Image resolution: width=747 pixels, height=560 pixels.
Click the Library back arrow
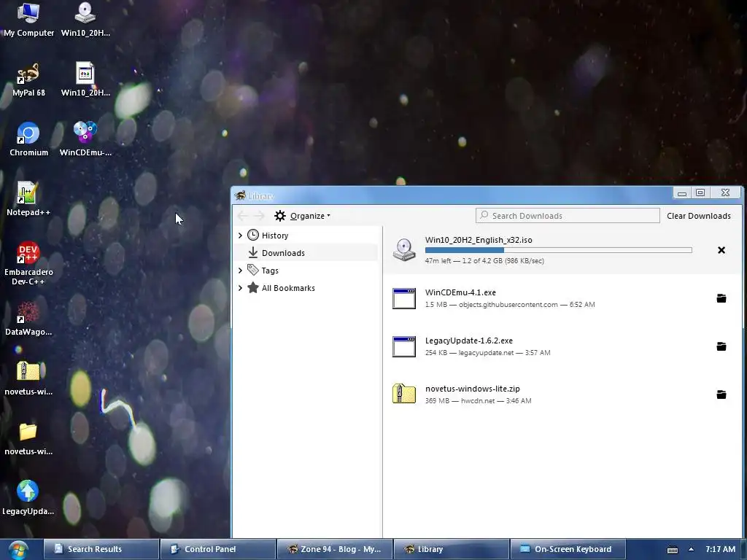point(242,216)
